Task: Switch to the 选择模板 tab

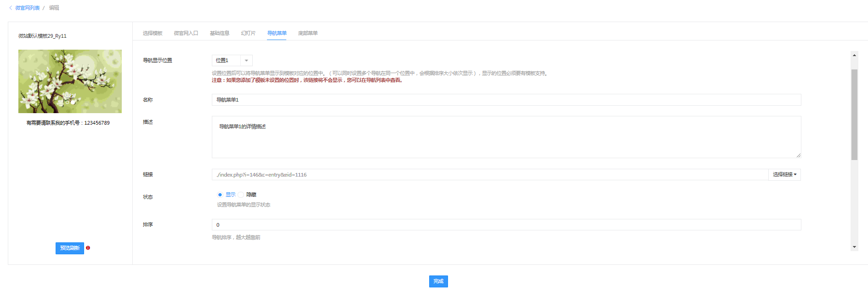Action: pos(153,33)
